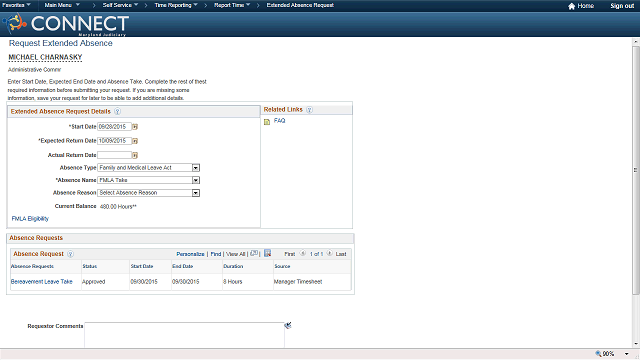Sort by End Date column header
640x360 pixels.
(x=182, y=266)
